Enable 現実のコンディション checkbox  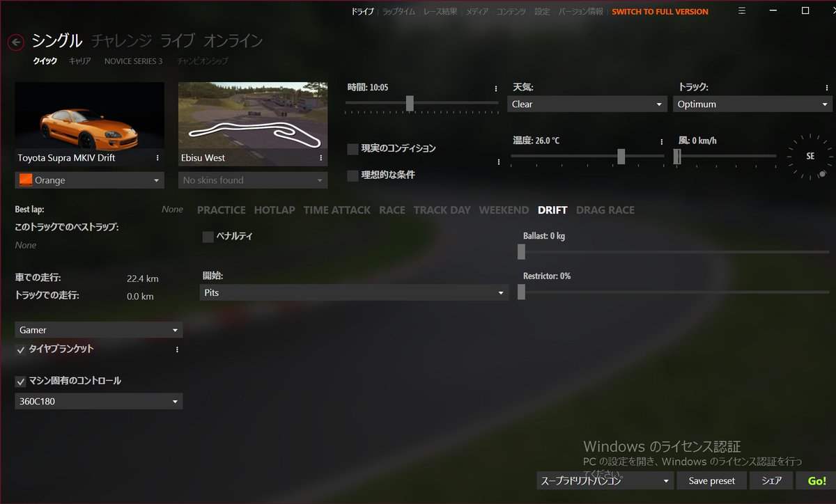(353, 149)
